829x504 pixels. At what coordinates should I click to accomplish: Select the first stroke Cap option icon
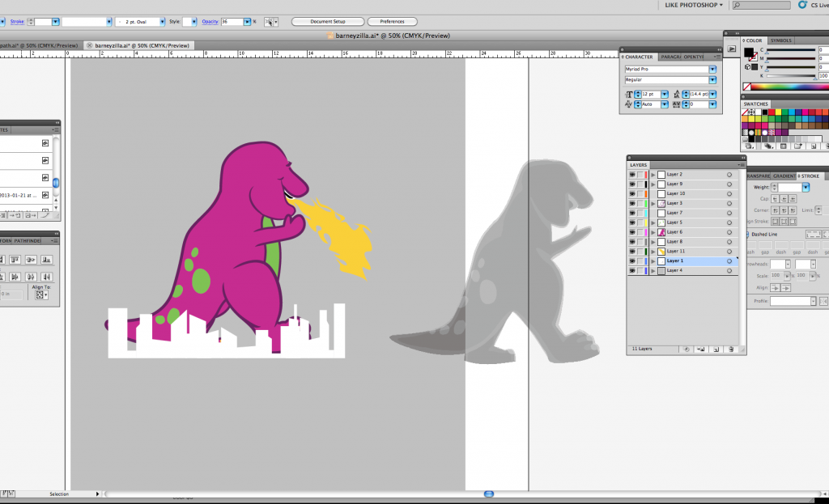coord(775,199)
